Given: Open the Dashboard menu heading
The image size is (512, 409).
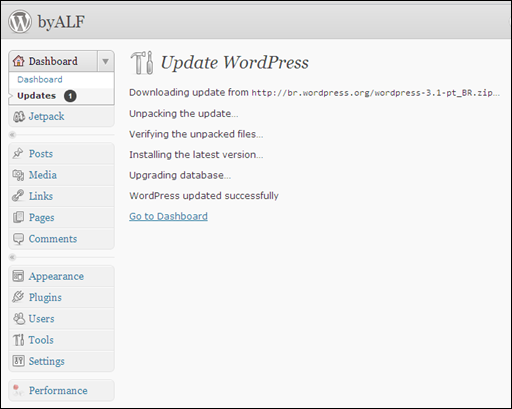Looking at the screenshot, I should [x=53, y=61].
